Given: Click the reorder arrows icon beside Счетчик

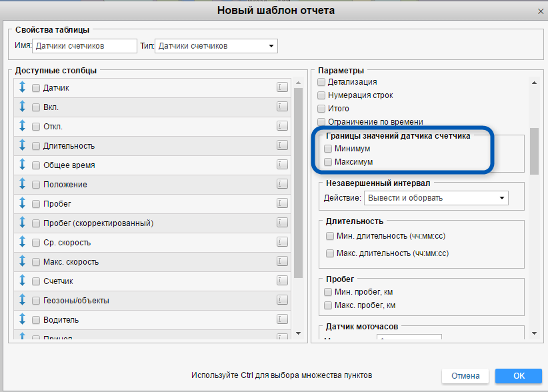Looking at the screenshot, I should point(22,281).
